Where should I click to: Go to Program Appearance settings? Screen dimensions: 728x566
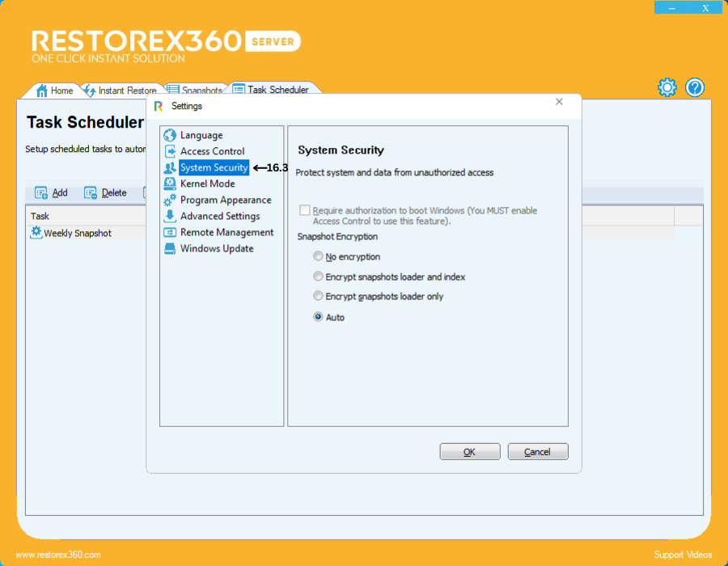click(x=226, y=200)
